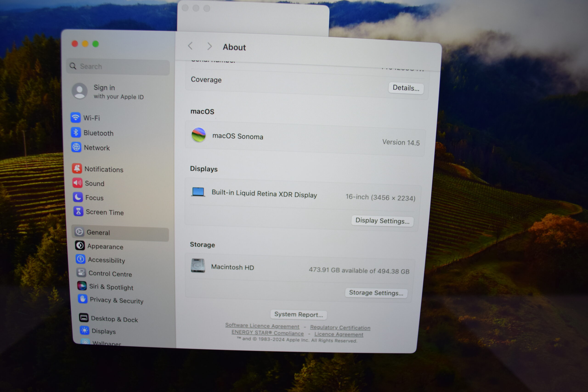This screenshot has height=392, width=588.
Task: Open Software Licence Agreement link
Action: tap(262, 326)
